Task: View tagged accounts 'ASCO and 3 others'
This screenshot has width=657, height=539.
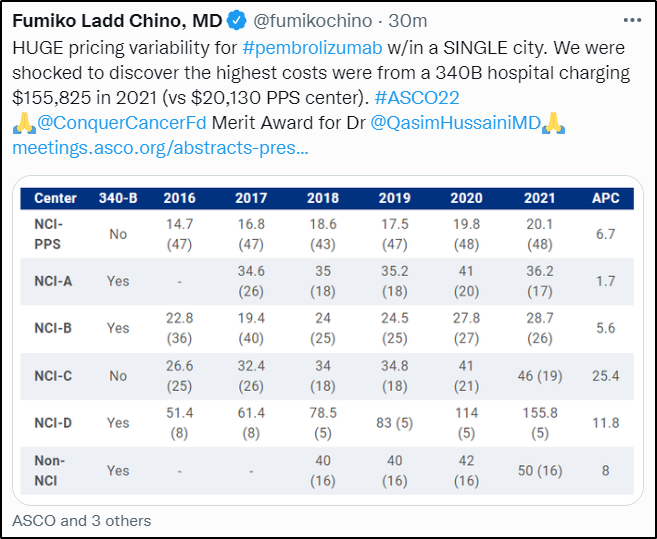Action: (x=81, y=520)
